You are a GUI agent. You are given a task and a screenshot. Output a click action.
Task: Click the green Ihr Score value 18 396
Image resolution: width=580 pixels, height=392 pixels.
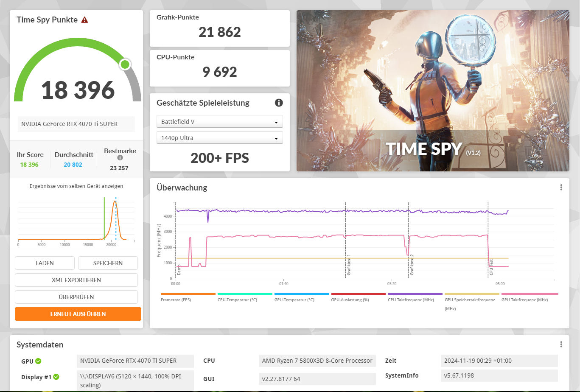tap(29, 165)
